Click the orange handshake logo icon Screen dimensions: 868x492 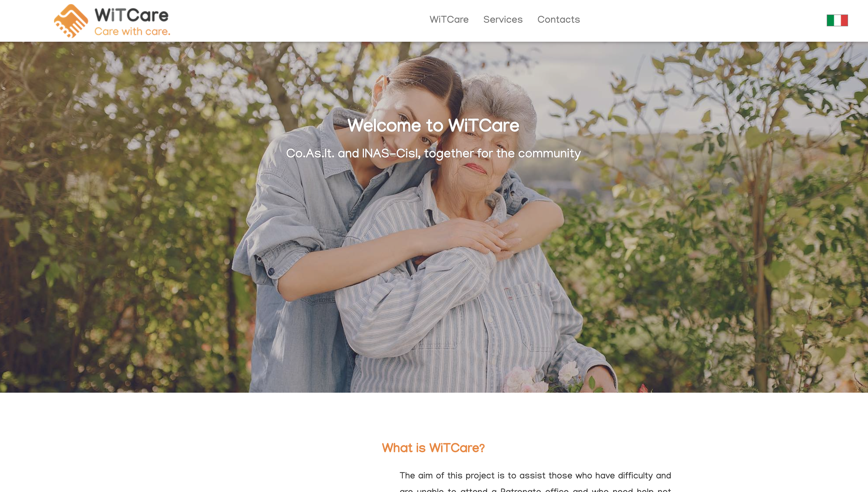coord(71,21)
